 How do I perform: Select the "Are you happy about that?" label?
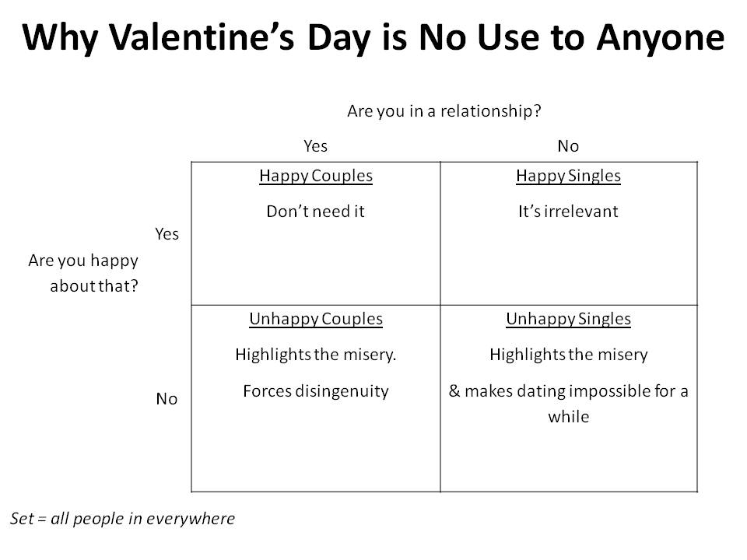(x=83, y=273)
